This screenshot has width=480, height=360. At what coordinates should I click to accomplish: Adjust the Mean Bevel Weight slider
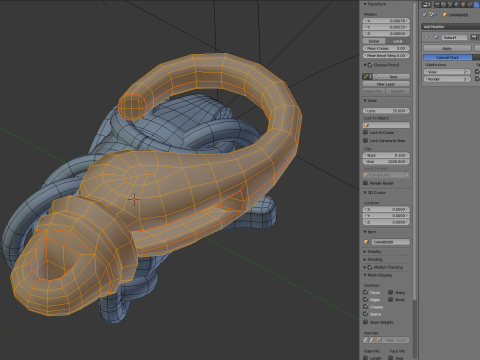pyautogui.click(x=386, y=55)
